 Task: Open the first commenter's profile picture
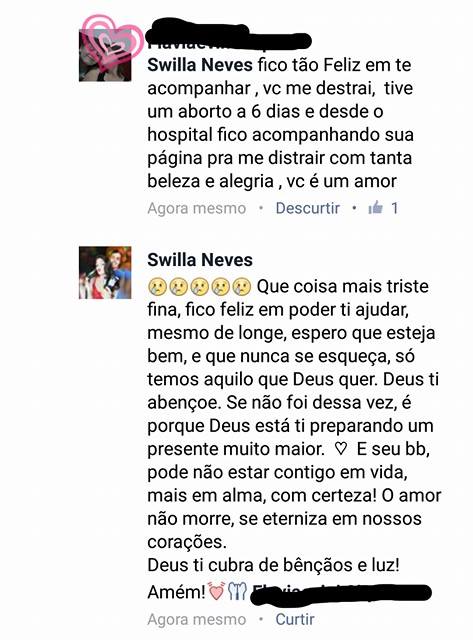[105, 56]
